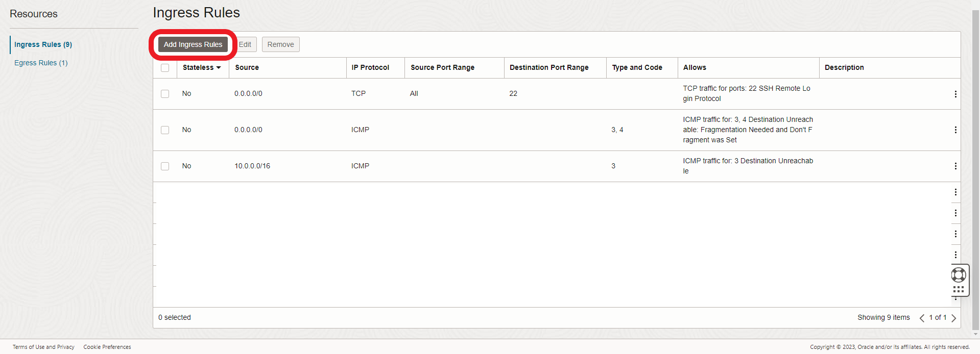Click the Edit button
980x354 pixels.
pos(245,44)
